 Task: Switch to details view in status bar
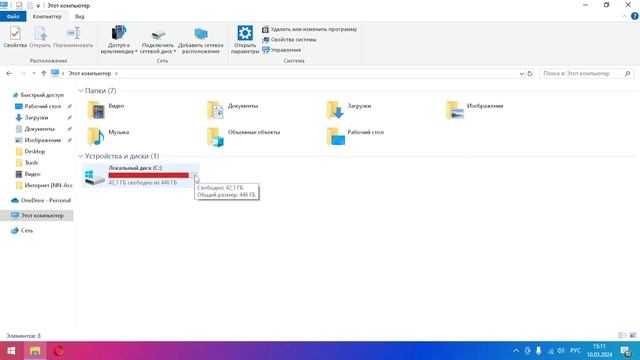(622, 336)
